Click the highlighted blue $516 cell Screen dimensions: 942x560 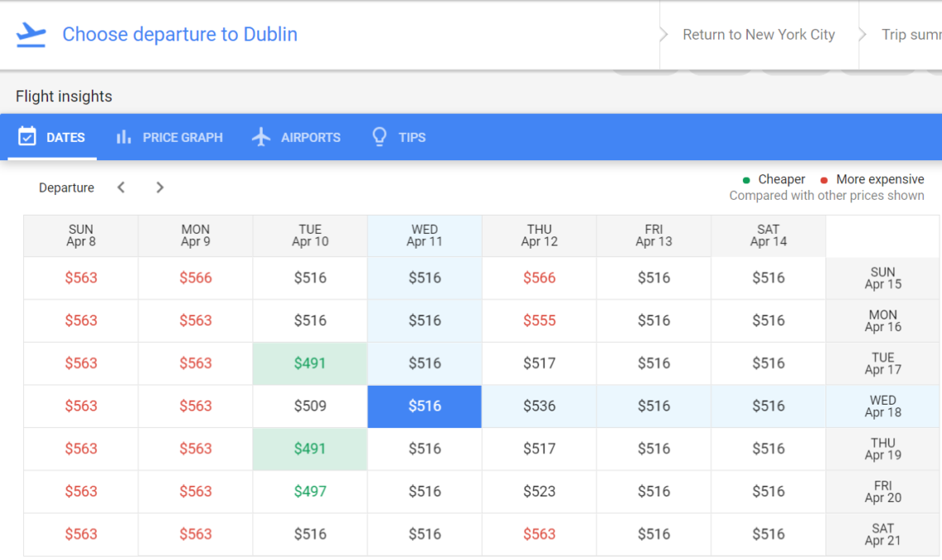tap(424, 406)
